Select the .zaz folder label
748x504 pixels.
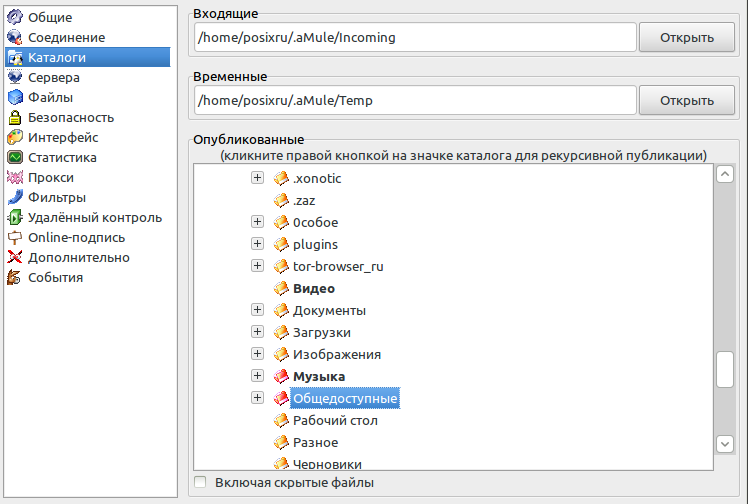pos(304,201)
